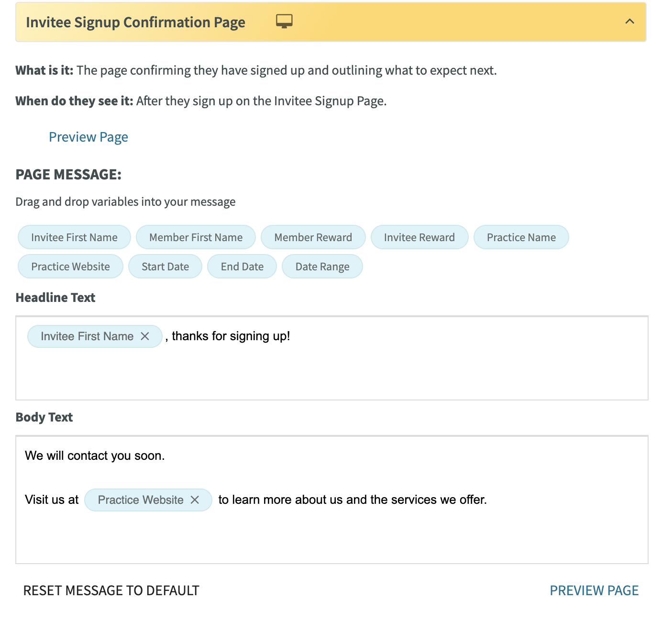Click the Invitee First Name tag in headline

click(x=87, y=336)
